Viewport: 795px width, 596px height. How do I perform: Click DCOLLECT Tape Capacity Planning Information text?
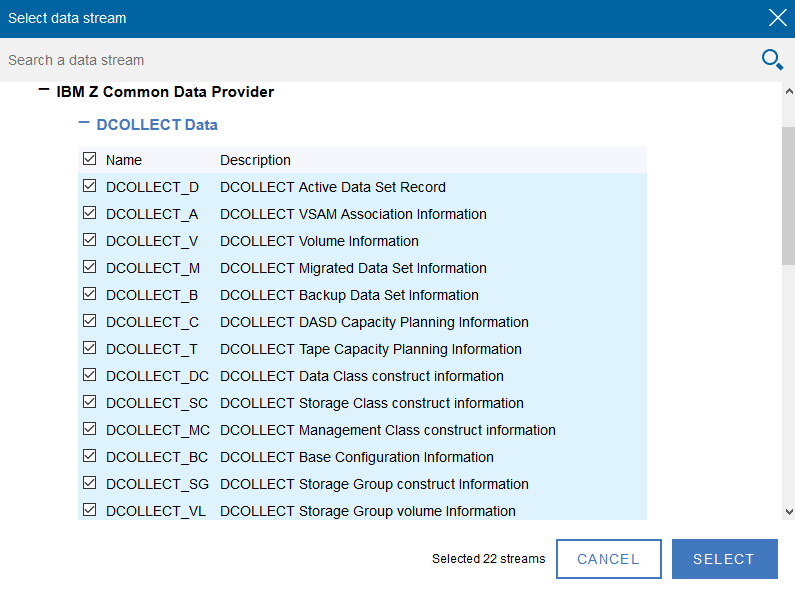pos(371,349)
